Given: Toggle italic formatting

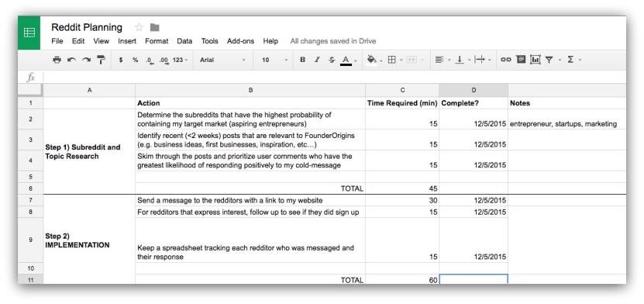Looking at the screenshot, I should pyautogui.click(x=317, y=60).
